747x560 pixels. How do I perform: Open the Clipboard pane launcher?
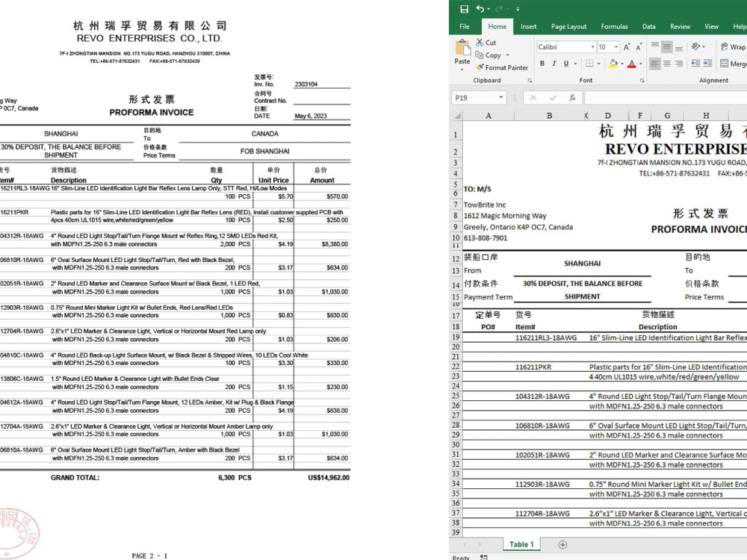[x=530, y=81]
